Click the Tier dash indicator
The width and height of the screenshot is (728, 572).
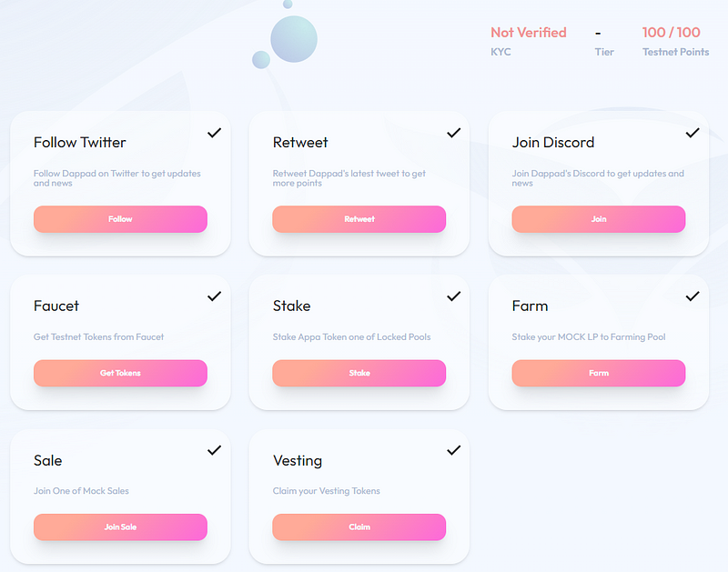[x=598, y=33]
